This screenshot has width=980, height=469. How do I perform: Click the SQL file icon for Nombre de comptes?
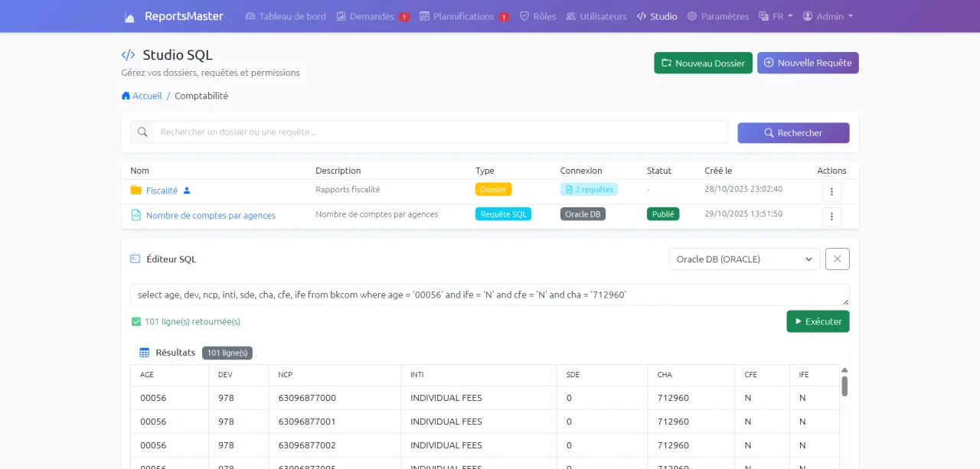136,215
